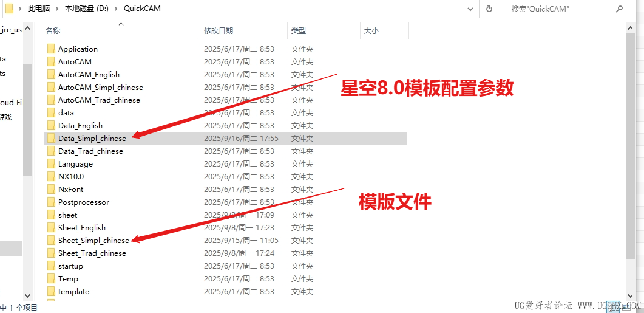644x313 pixels.
Task: Open the address bar history dropdown
Action: tap(471, 9)
